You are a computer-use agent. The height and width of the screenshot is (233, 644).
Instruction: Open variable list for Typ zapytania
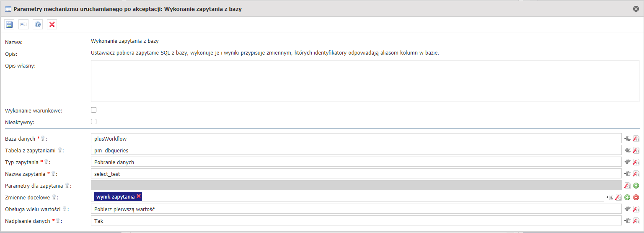click(627, 162)
